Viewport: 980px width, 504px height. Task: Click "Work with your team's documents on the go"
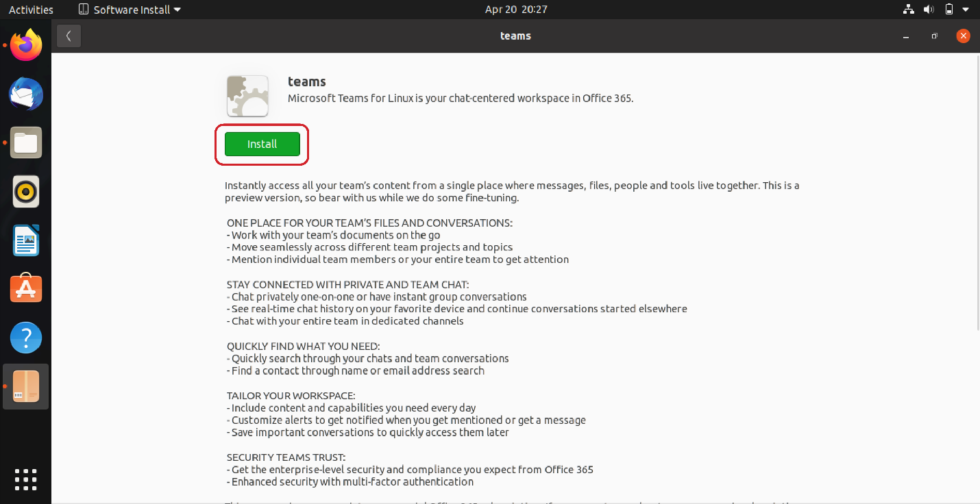(x=334, y=235)
